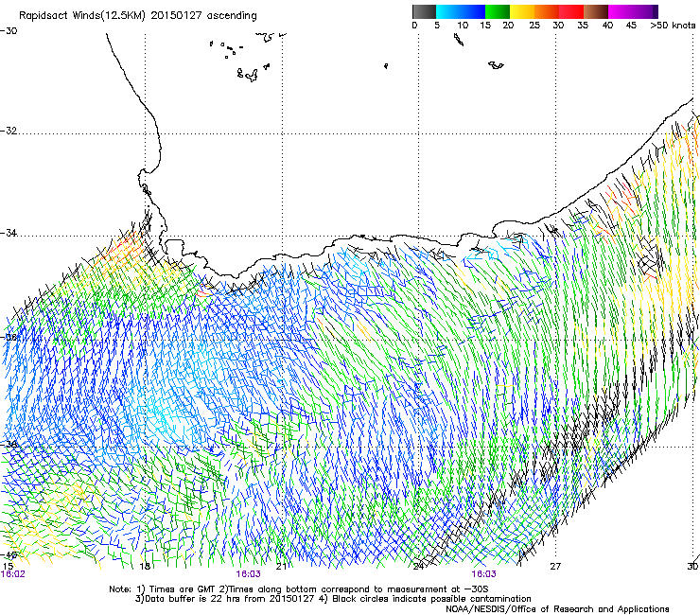The image size is (700, 615).
Task: Select the red 30-35 knots legend segment
Action: pos(571,11)
